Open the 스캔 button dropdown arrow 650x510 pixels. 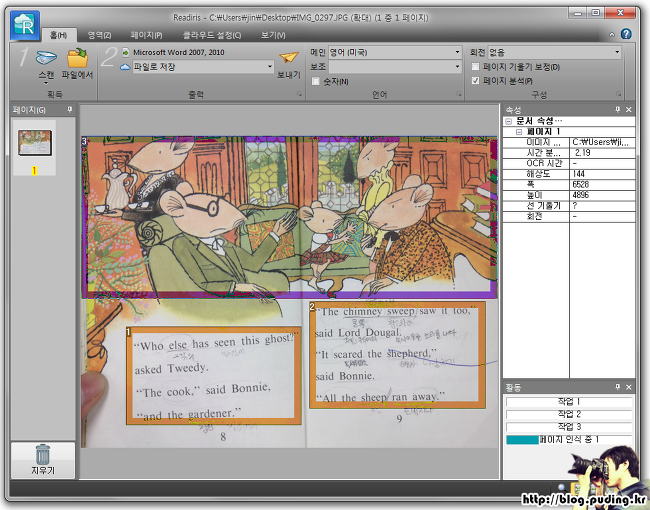point(46,83)
